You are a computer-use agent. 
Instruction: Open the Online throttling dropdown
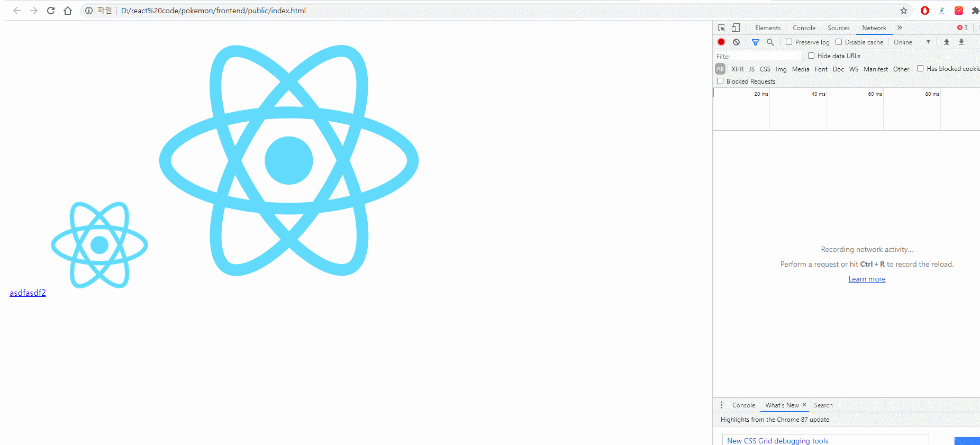pyautogui.click(x=912, y=42)
